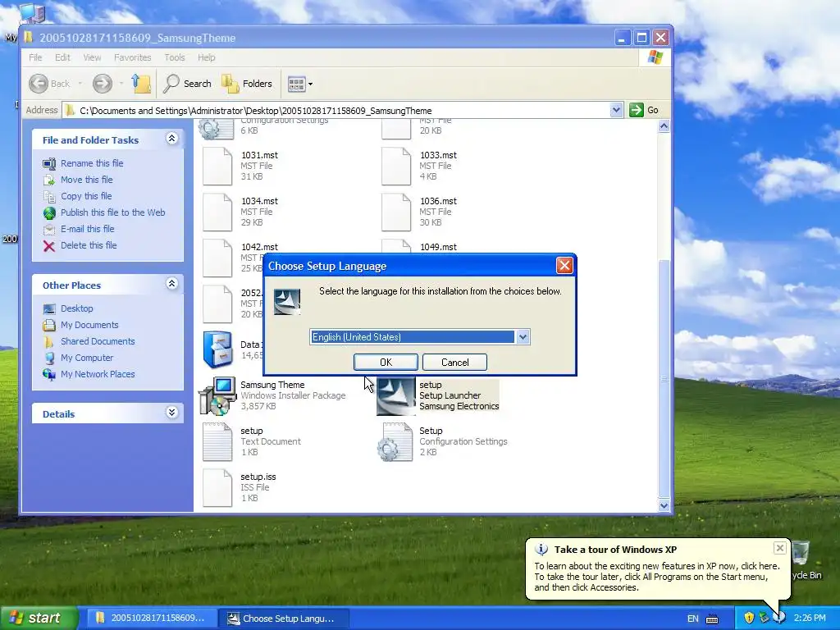The image size is (840, 630).
Task: Select the 1031.mst file icon
Action: [x=217, y=166]
